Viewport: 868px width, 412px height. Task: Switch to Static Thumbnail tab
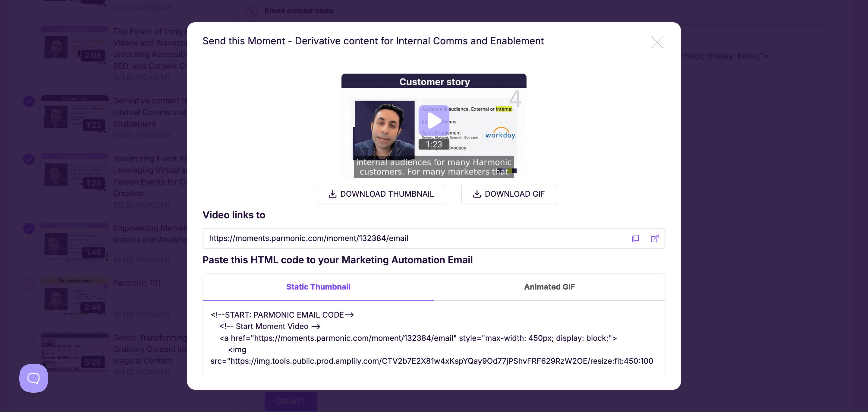pyautogui.click(x=318, y=287)
